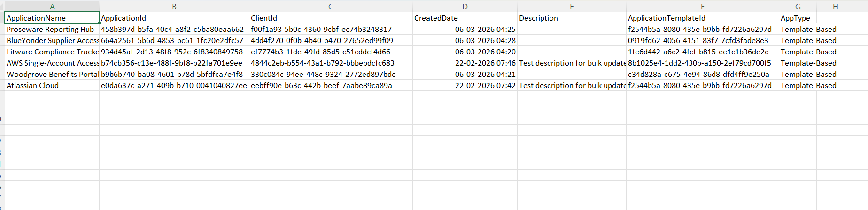Viewport: 868px width, 210px height.
Task: Select the column D header
Action: [465, 7]
